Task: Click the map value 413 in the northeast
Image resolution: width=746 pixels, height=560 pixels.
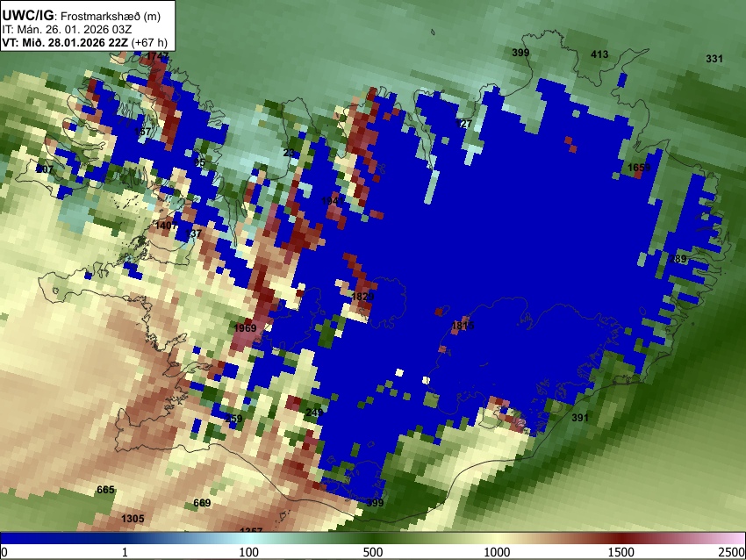Action: click(x=599, y=54)
